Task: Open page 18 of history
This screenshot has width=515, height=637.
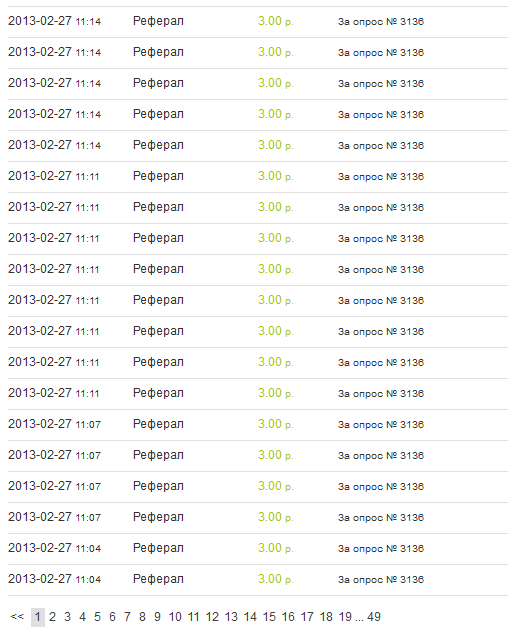Action: [x=326, y=617]
